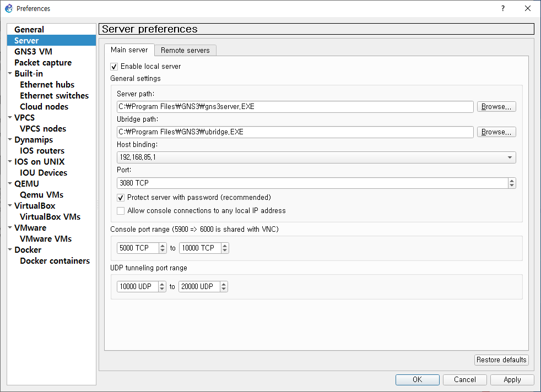Increase UDP end port 20000 UDP
Screen dimensions: 541x392
224,285
